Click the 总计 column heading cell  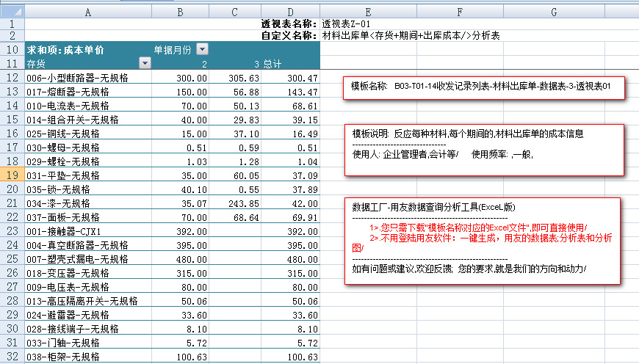coord(291,64)
